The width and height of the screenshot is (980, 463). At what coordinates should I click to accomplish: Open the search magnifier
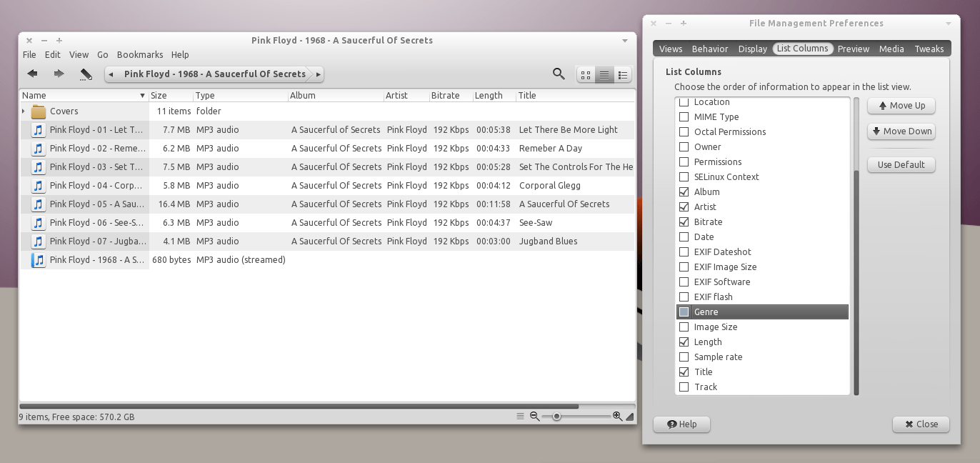coord(558,74)
